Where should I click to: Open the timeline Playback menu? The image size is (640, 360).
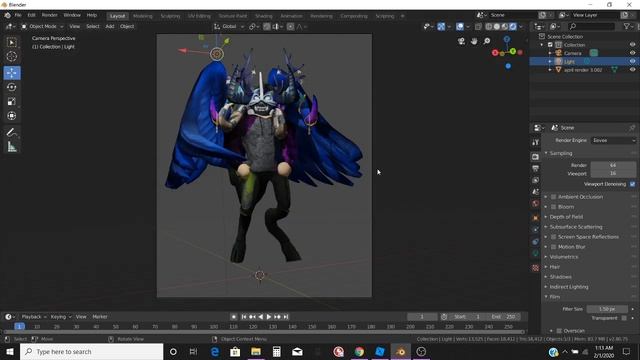(31, 317)
